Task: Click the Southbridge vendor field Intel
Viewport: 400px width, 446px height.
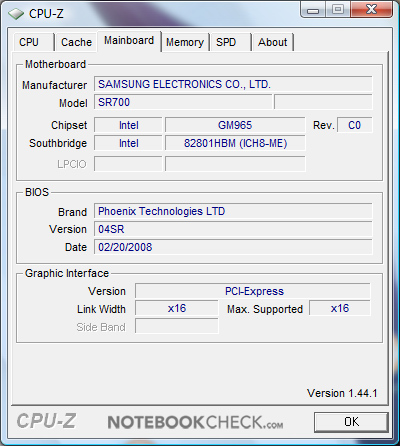Action: [x=128, y=143]
